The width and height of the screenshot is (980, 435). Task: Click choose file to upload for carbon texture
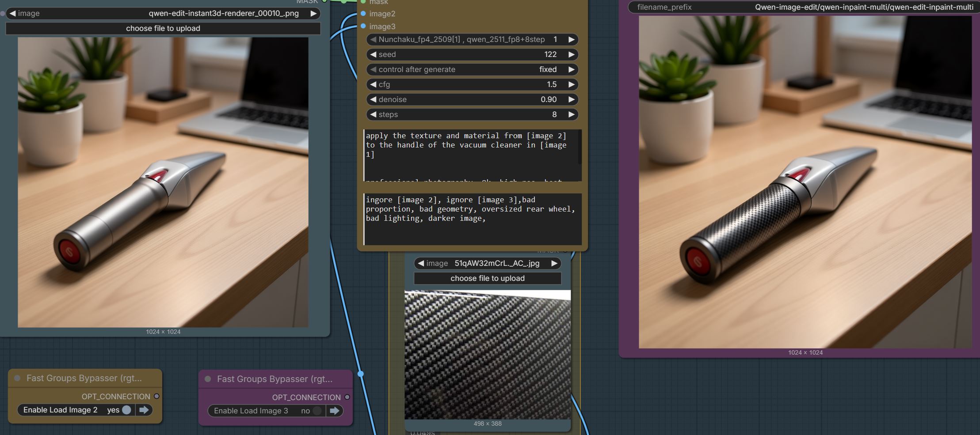pyautogui.click(x=487, y=278)
